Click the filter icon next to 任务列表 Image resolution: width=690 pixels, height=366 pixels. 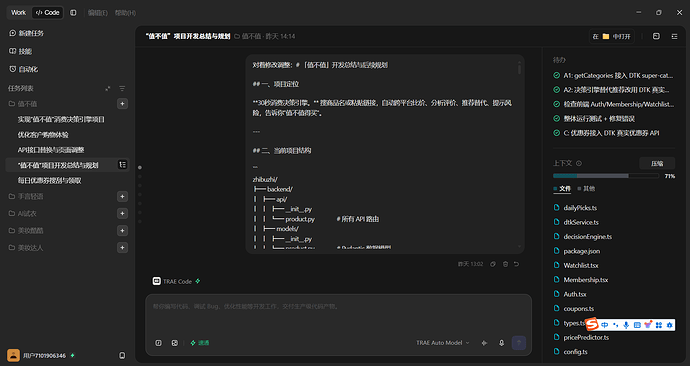122,88
